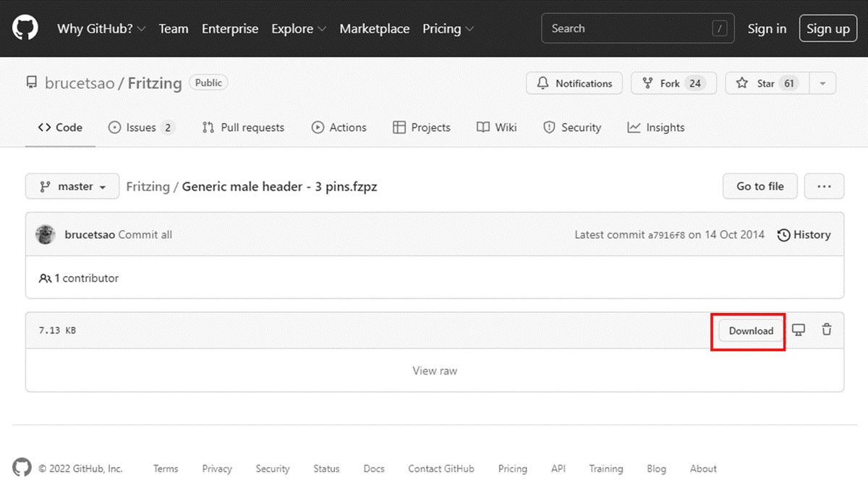
Task: Open the Fritzing repository name link
Action: pos(155,83)
